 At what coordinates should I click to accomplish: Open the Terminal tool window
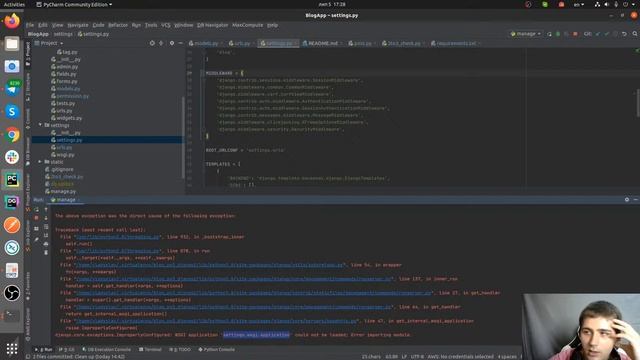[x=150, y=350]
